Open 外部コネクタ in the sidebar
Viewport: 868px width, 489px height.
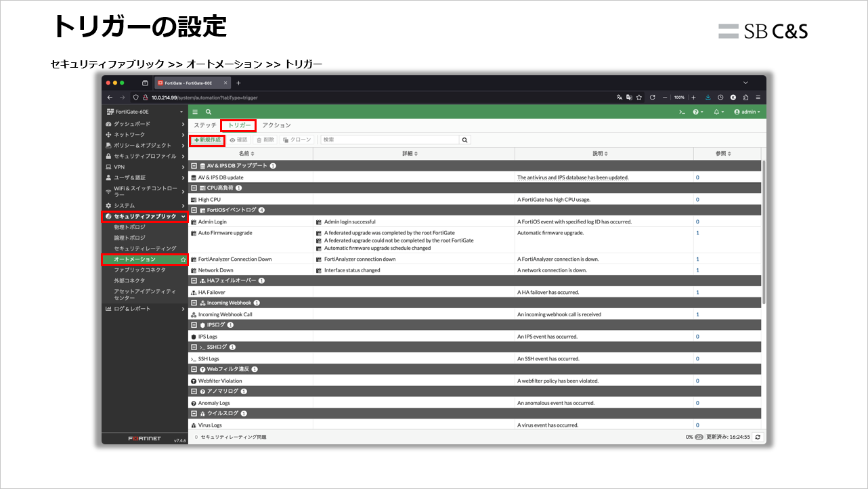[x=129, y=280]
